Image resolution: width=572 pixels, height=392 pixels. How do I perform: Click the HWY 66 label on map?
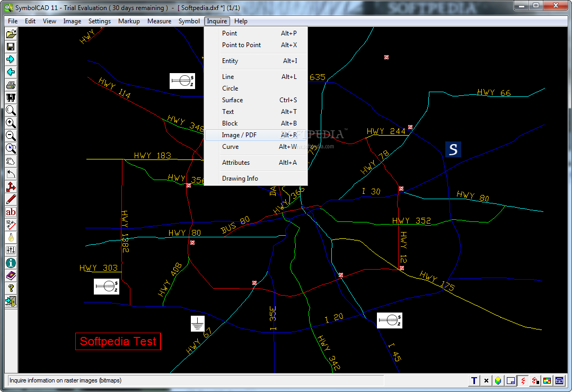click(x=494, y=93)
